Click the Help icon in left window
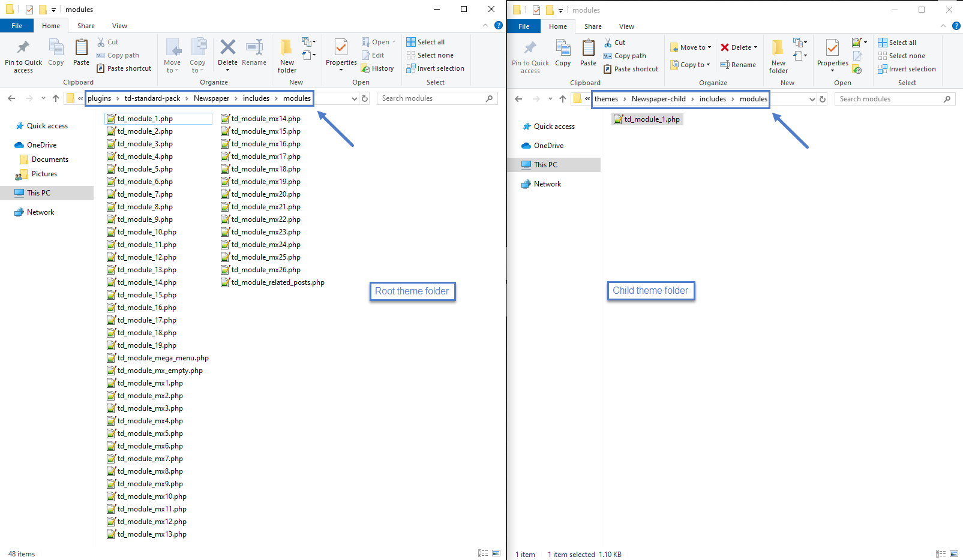 (x=499, y=25)
